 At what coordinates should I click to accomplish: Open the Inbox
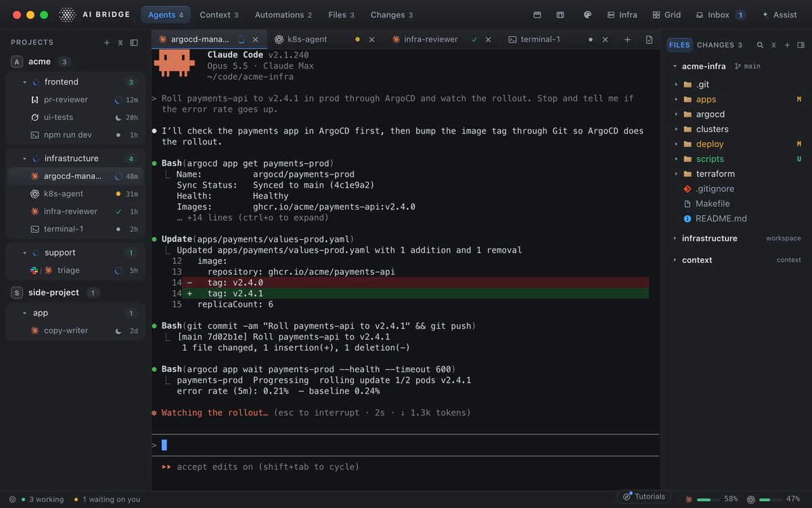[x=721, y=15]
